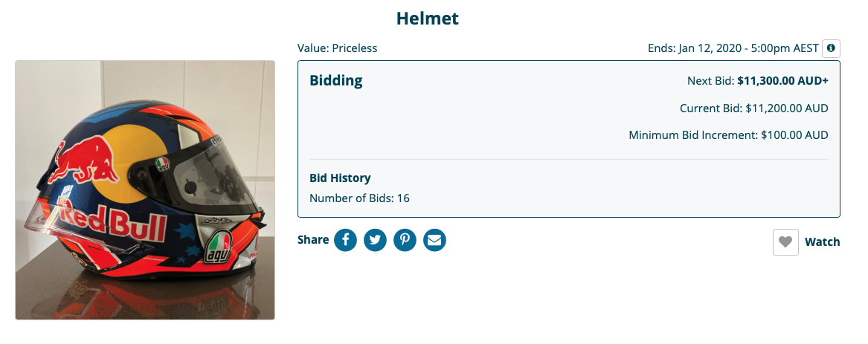Click the AGV logo on helmet chin
The height and width of the screenshot is (344, 868).
click(x=216, y=247)
